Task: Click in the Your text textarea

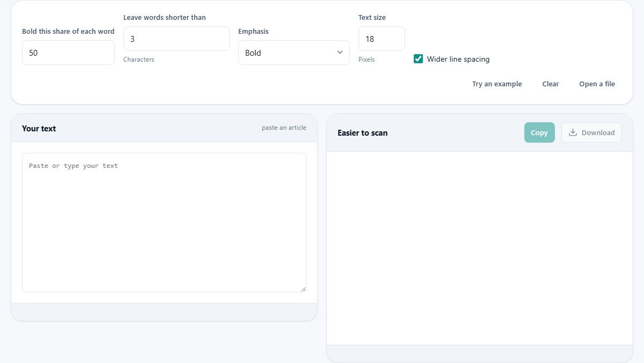Action: [164, 223]
